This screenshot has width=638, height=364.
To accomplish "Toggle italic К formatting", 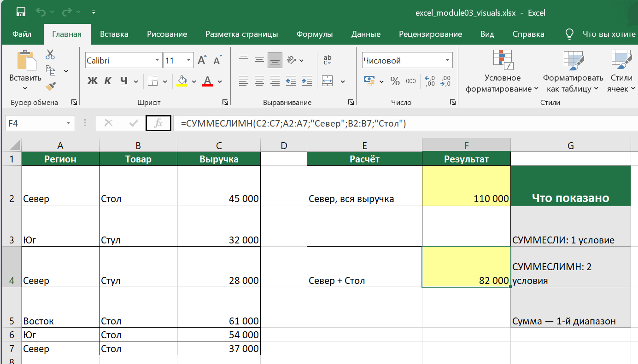I will pyautogui.click(x=108, y=81).
